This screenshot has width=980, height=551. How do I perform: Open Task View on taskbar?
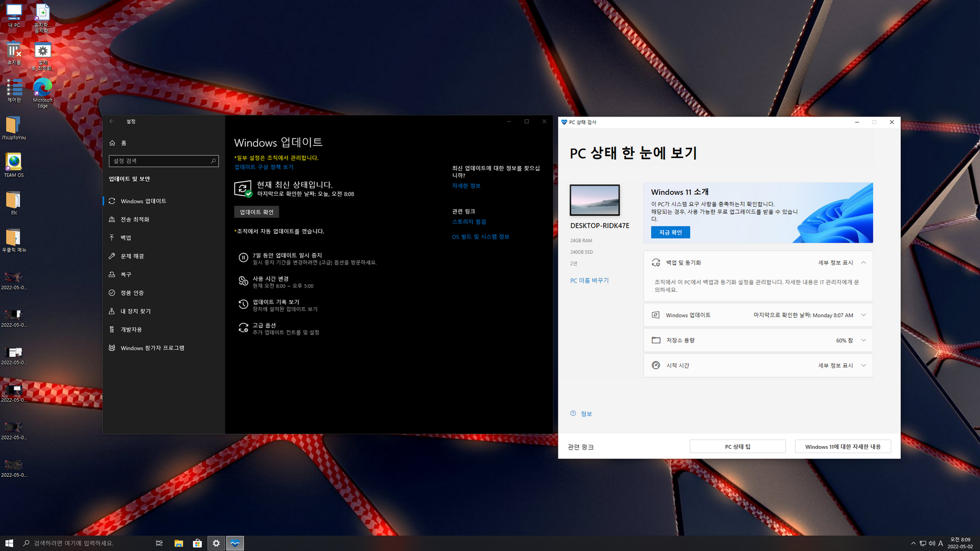159,543
